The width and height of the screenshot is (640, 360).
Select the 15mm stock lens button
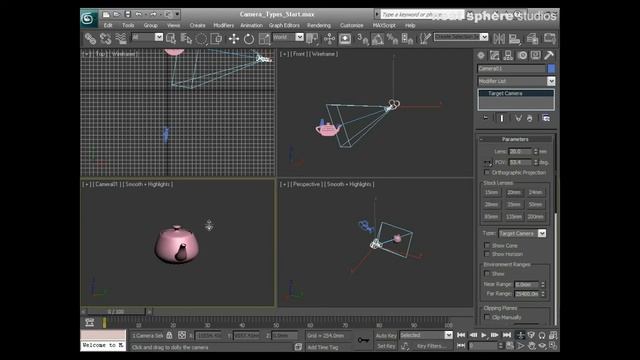coord(491,192)
